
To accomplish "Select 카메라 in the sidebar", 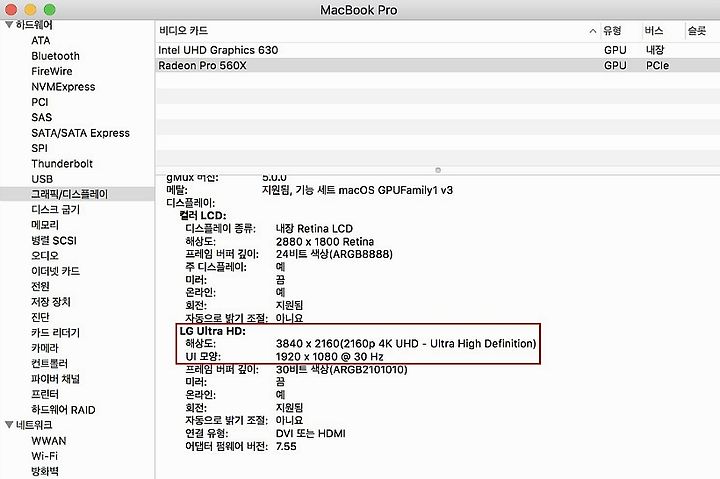I will 45,348.
